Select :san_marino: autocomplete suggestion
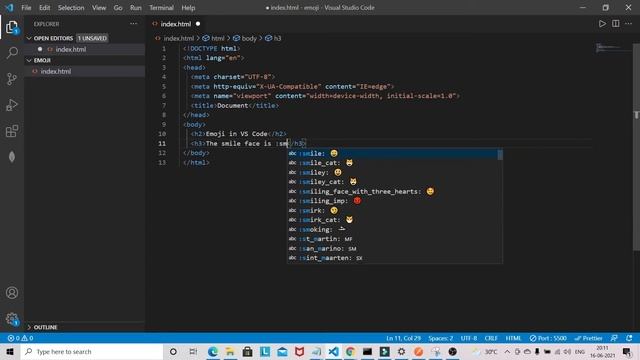The width and height of the screenshot is (640, 360). tap(393, 249)
